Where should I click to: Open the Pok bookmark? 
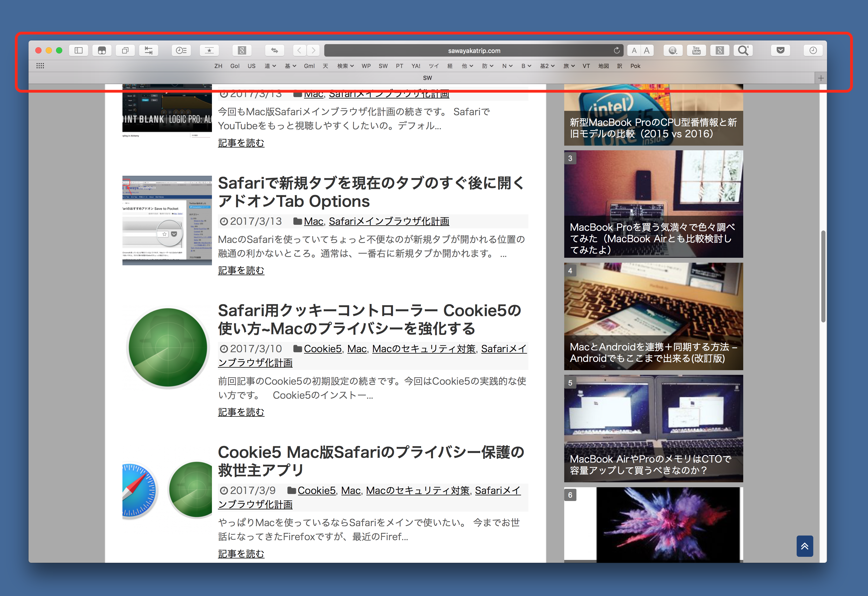tap(635, 66)
